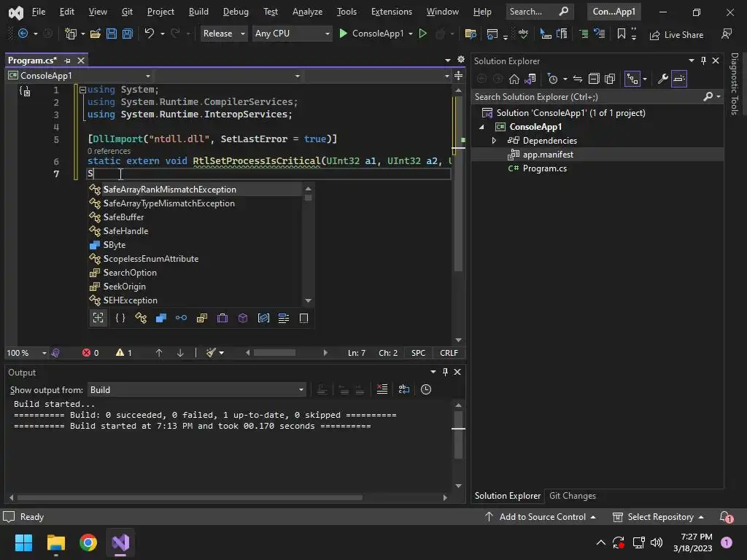Click the bookmark toggle icon in toolbar
This screenshot has height=560, width=747.
[x=622, y=34]
